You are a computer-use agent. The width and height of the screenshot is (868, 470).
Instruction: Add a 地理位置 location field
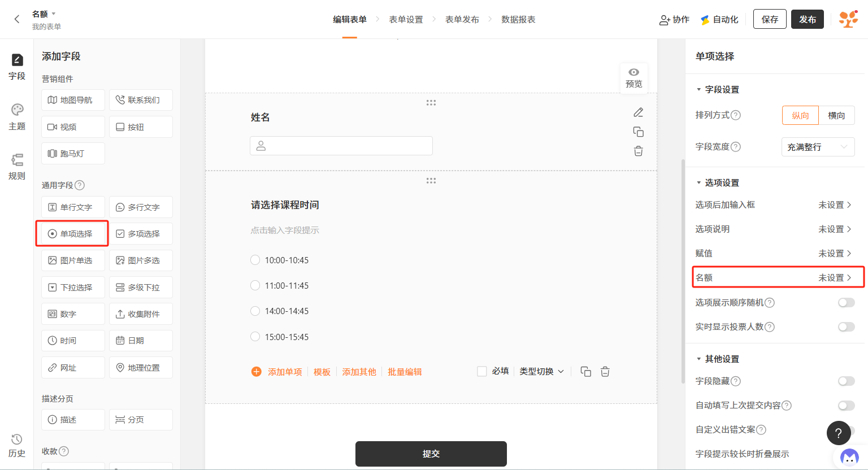coord(141,368)
